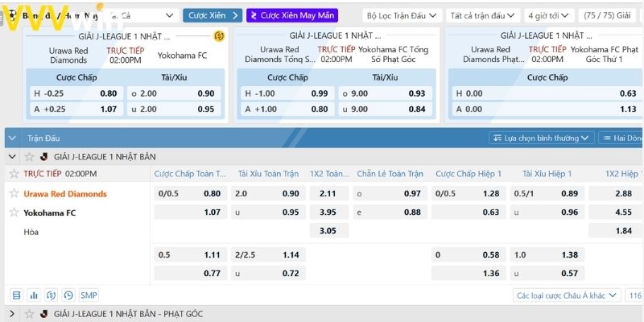Viewport: 644px width, 322px height.
Task: Toggle favorite star for Yokohama FC
Action: tap(13, 213)
